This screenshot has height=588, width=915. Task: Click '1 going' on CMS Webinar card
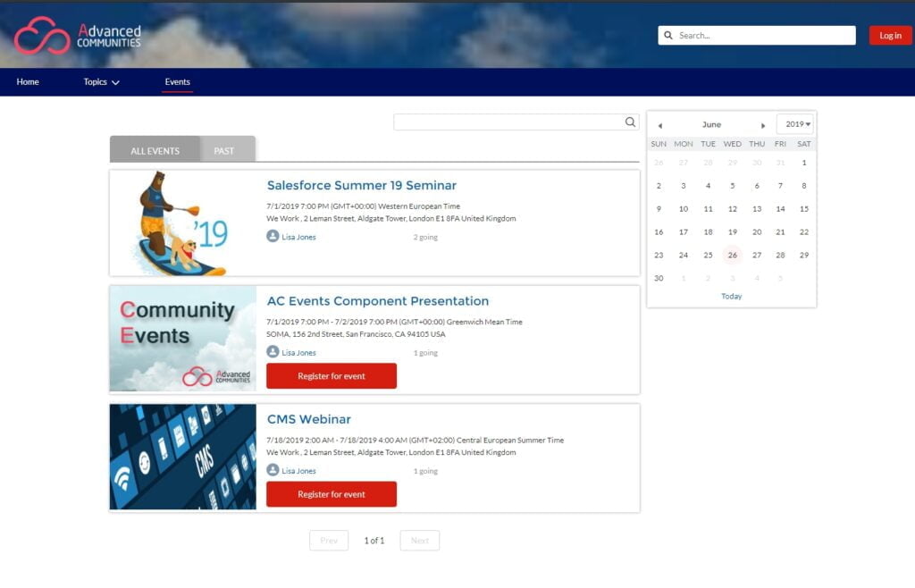point(425,471)
